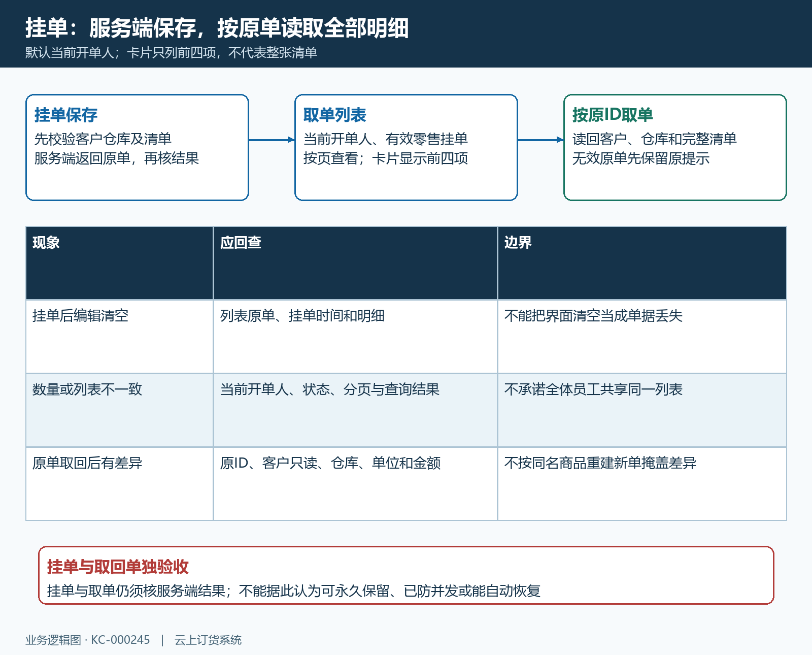
Task: Select cell 不承诺全体员工共享同一列表
Action: (642, 410)
